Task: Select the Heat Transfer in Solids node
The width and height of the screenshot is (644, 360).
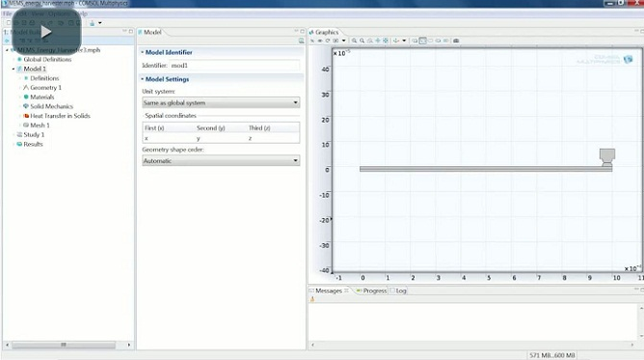Action: point(60,116)
